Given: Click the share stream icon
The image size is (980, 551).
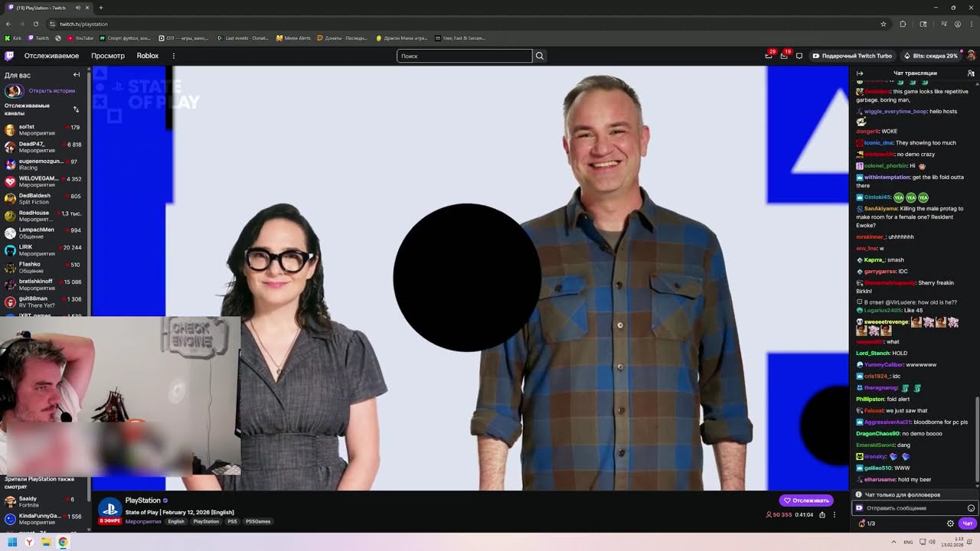Looking at the screenshot, I should point(822,515).
